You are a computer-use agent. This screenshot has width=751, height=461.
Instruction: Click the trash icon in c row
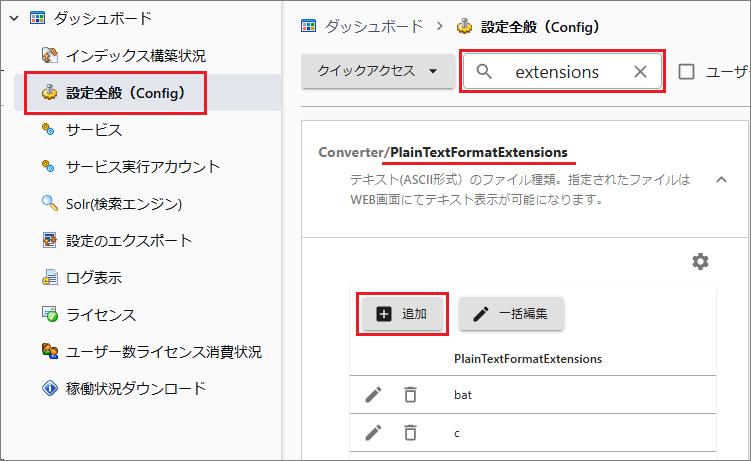click(410, 433)
